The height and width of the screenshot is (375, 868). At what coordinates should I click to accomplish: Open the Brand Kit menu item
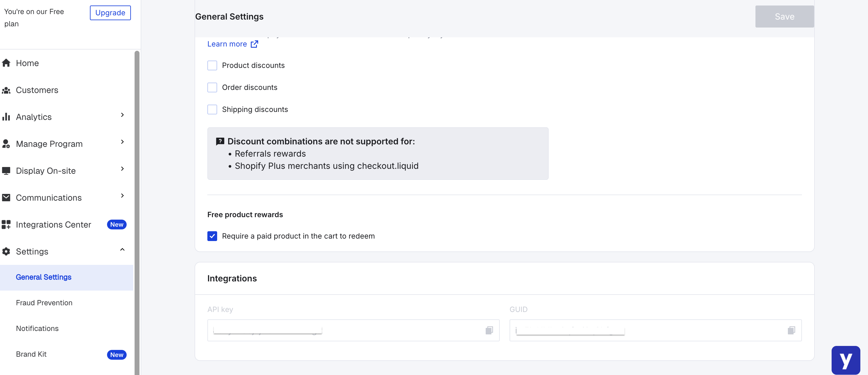click(31, 354)
